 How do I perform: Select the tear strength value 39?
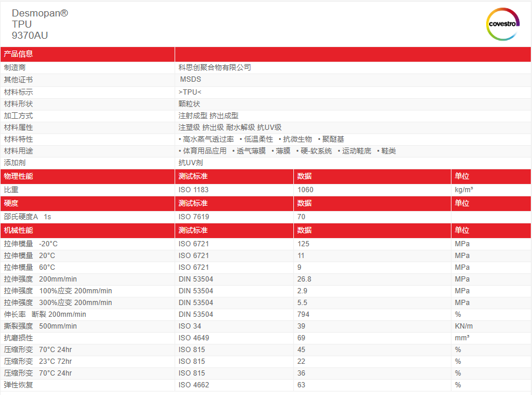[x=302, y=326]
